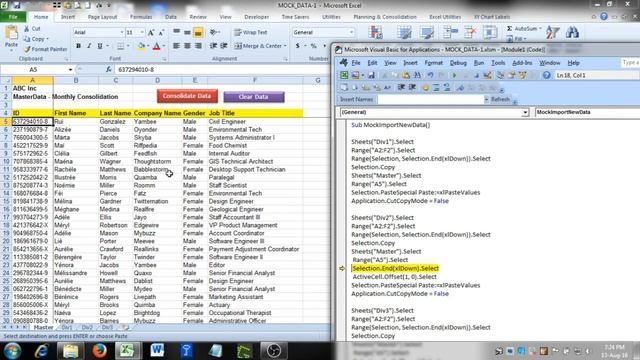Open the Run menu in VBA editor
The image size is (640, 360).
click(479, 63)
